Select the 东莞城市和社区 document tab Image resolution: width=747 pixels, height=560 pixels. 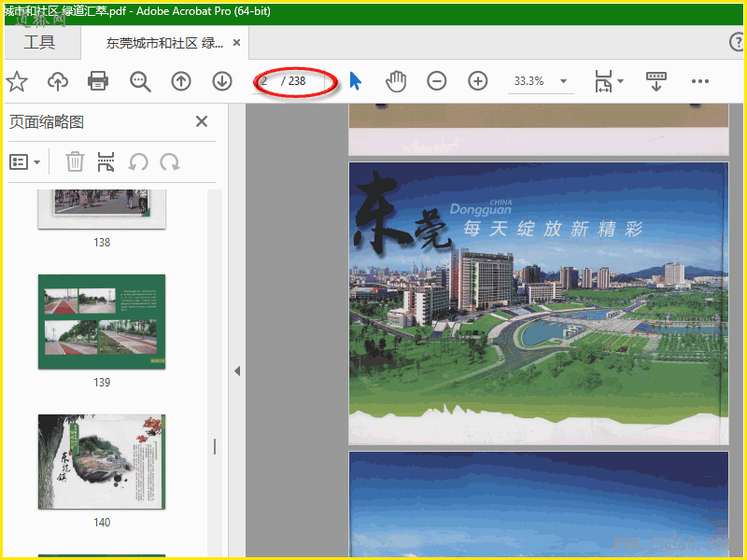[x=164, y=43]
